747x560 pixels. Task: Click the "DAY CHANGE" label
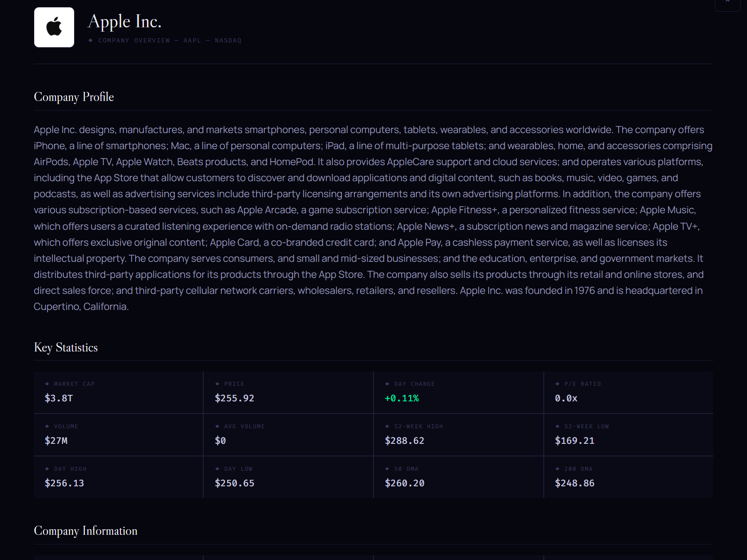click(414, 384)
